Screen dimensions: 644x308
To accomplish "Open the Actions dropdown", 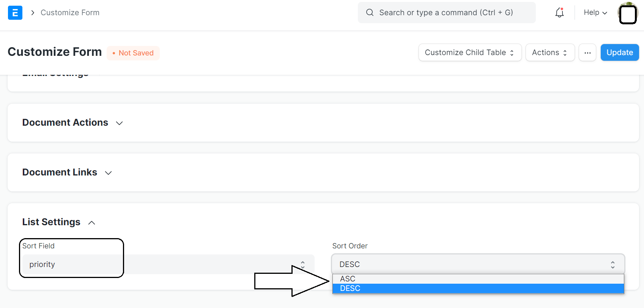I will pyautogui.click(x=550, y=52).
